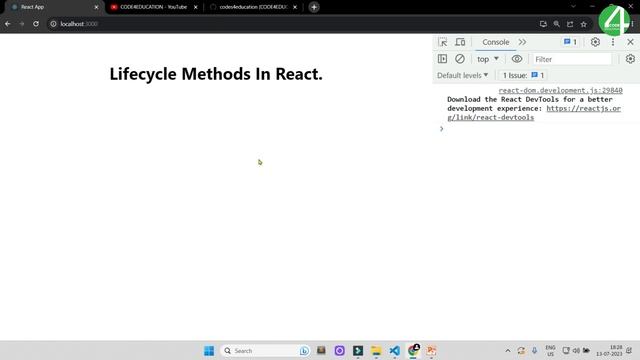Focus the console Filter field

[x=572, y=59]
